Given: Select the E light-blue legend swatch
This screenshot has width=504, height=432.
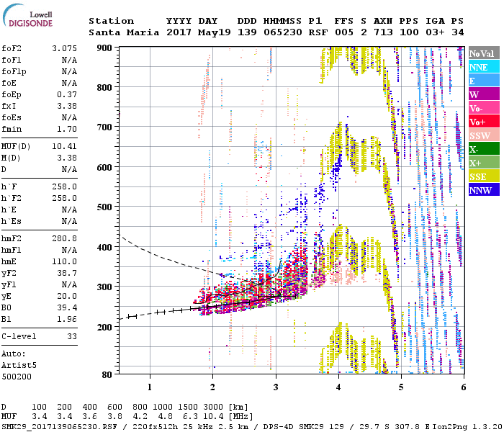Looking at the screenshot, I should (484, 81).
